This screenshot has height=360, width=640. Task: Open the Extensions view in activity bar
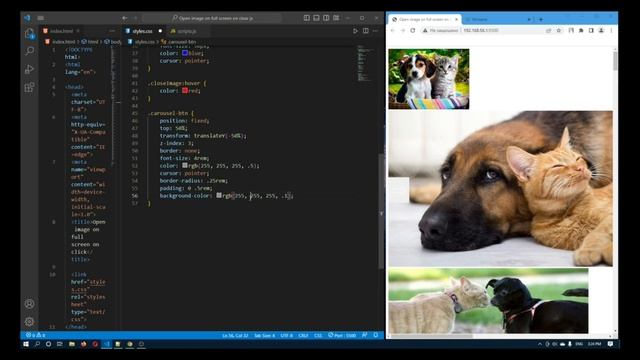(x=29, y=87)
